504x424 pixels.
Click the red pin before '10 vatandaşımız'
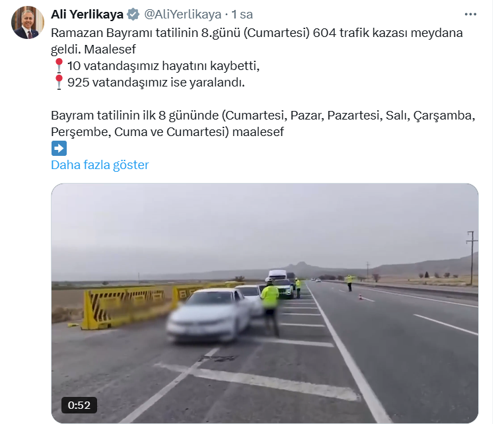tap(59, 65)
